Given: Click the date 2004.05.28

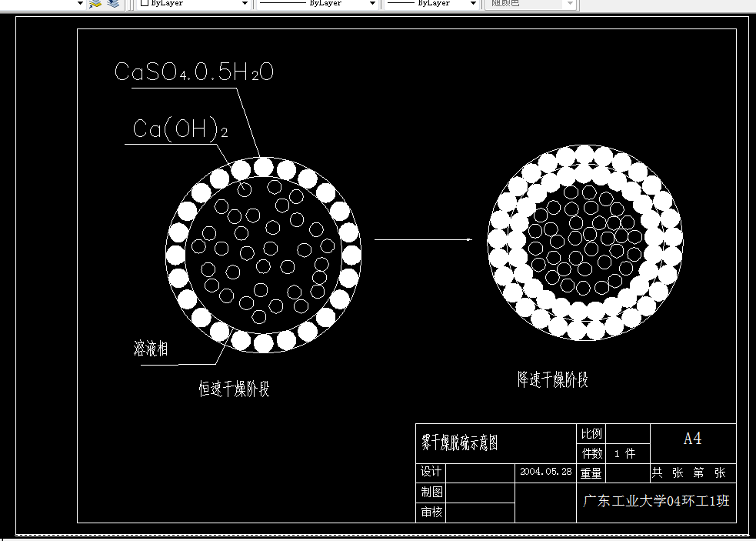Looking at the screenshot, I should [x=546, y=472].
